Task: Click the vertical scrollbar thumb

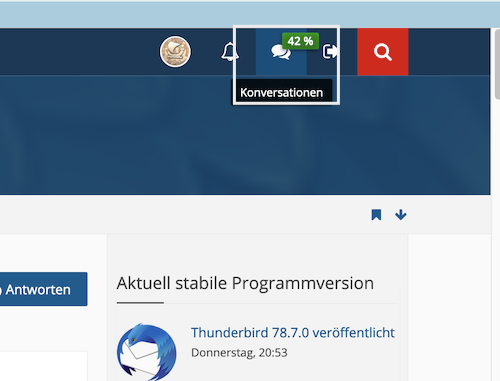Action: click(497, 63)
